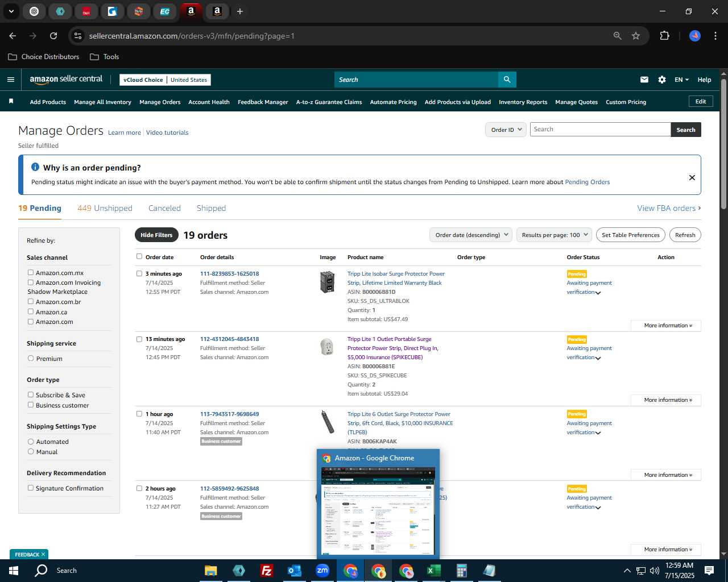
Task: Select the Manual shipping settings radio
Action: point(31,452)
